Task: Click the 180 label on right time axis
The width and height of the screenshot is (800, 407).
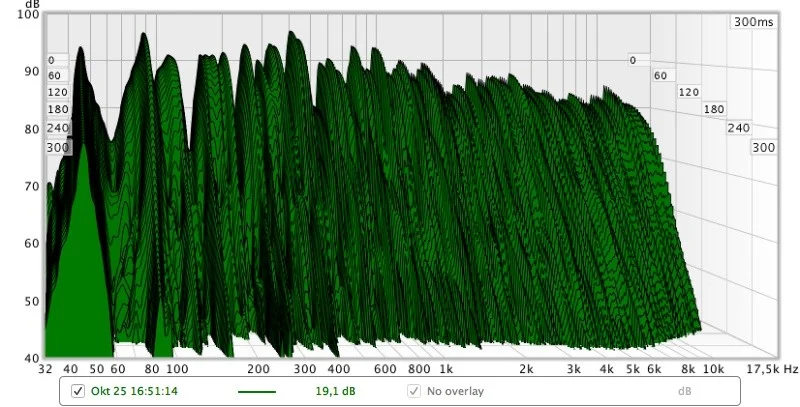Action: pyautogui.click(x=713, y=109)
